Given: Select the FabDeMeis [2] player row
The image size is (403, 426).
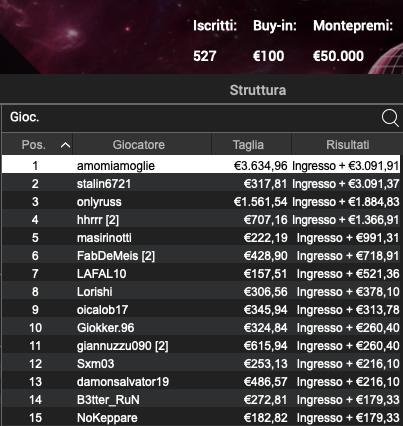Looking at the screenshot, I should click(201, 256).
